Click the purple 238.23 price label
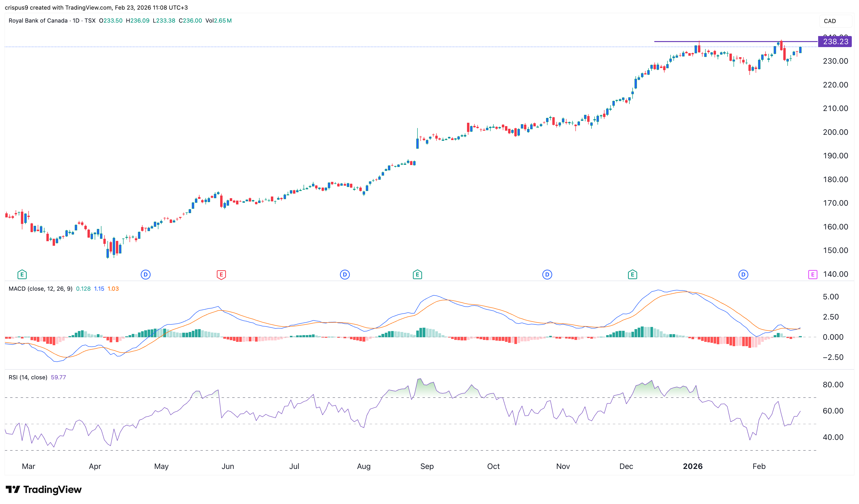The image size is (859, 504). pos(835,42)
